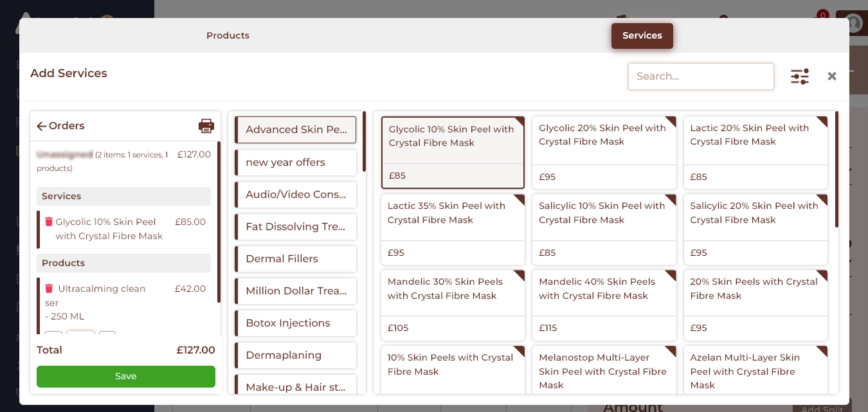Select the Services tab

pos(642,36)
